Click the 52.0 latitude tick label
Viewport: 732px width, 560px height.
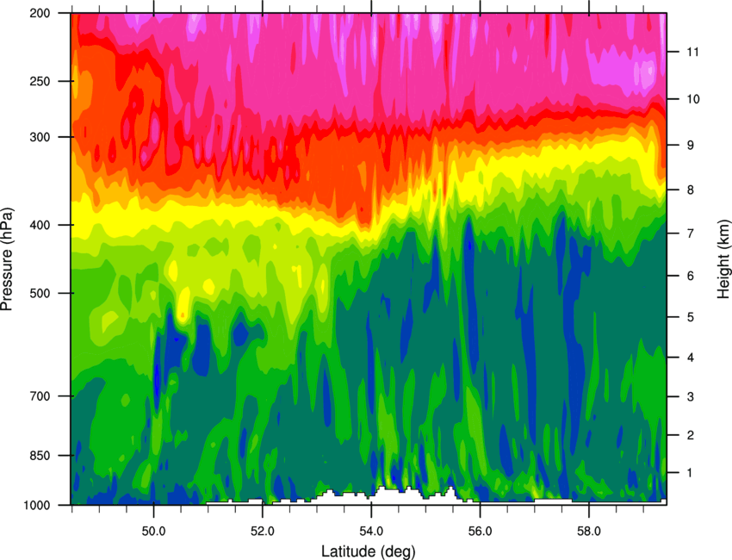click(x=263, y=532)
